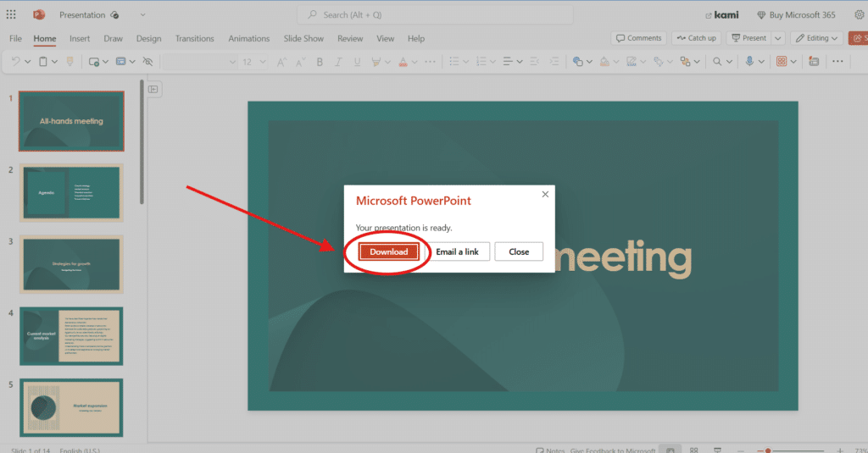Click the New Slide icon
Screen dimensions: 868x453
94,62
